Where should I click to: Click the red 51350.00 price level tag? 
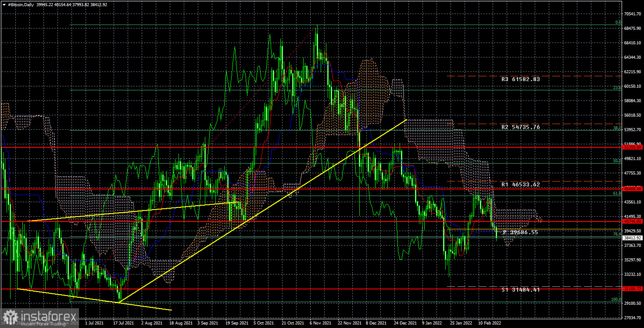click(x=633, y=148)
